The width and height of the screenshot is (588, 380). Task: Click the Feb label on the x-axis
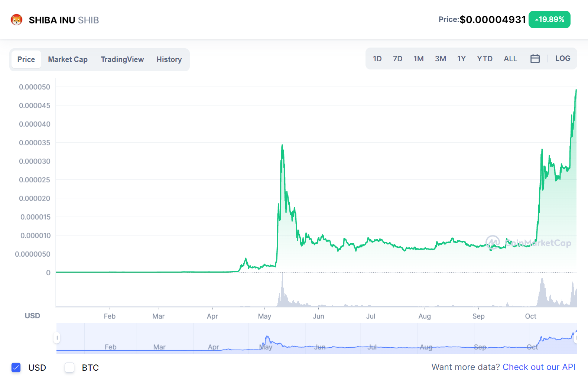coord(110,316)
